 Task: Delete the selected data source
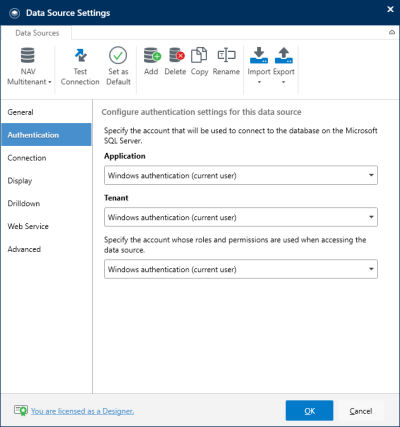(175, 62)
